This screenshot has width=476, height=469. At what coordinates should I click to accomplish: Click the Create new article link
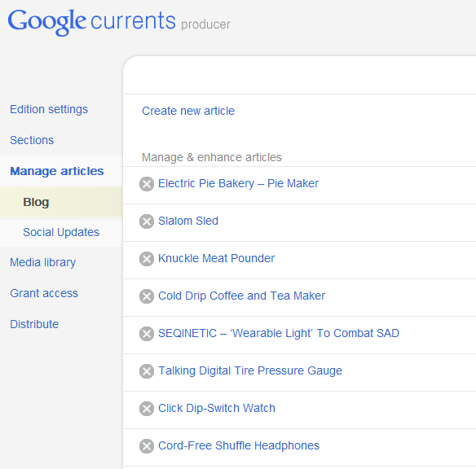click(x=188, y=111)
